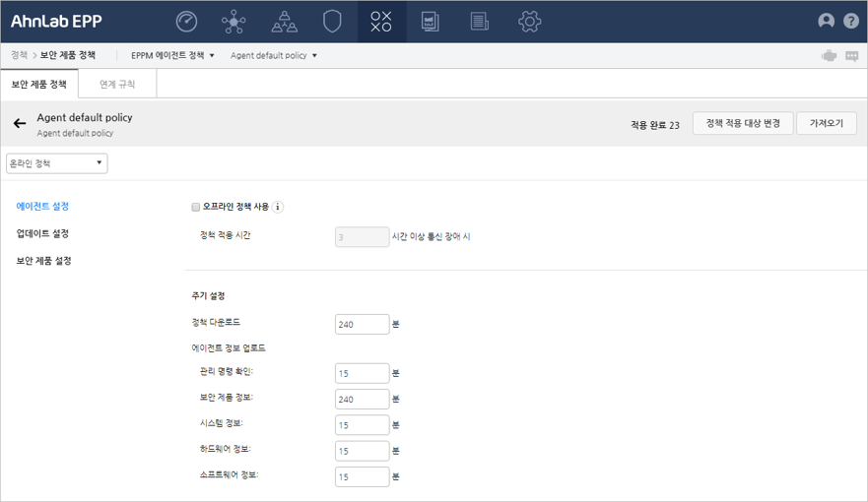Open the report chart icon
This screenshot has height=502, width=868.
(x=431, y=22)
